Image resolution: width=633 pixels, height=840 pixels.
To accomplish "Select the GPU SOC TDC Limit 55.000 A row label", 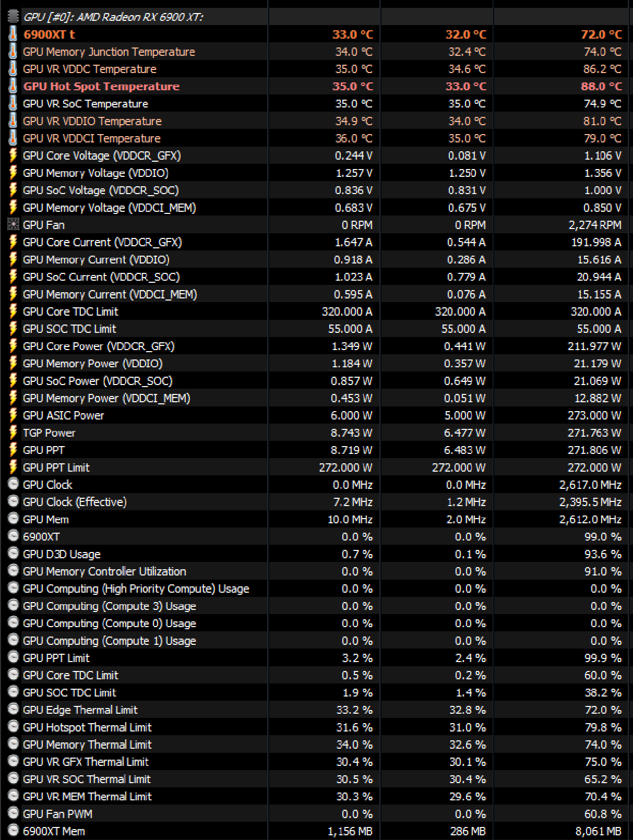I will (x=69, y=329).
